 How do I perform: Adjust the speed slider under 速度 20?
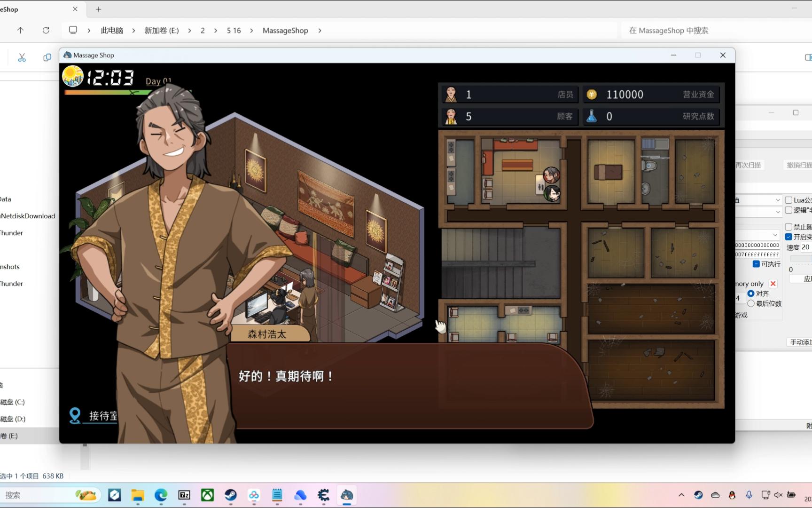tap(801, 258)
